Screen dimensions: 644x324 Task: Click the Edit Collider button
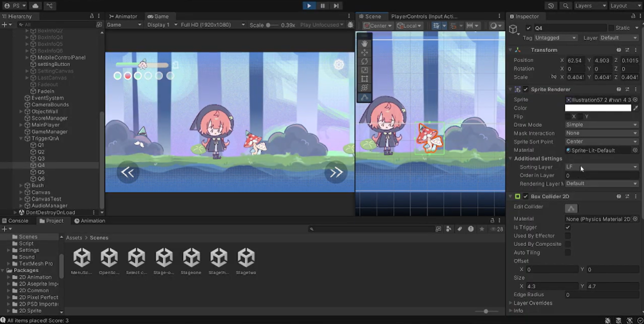[x=571, y=208]
